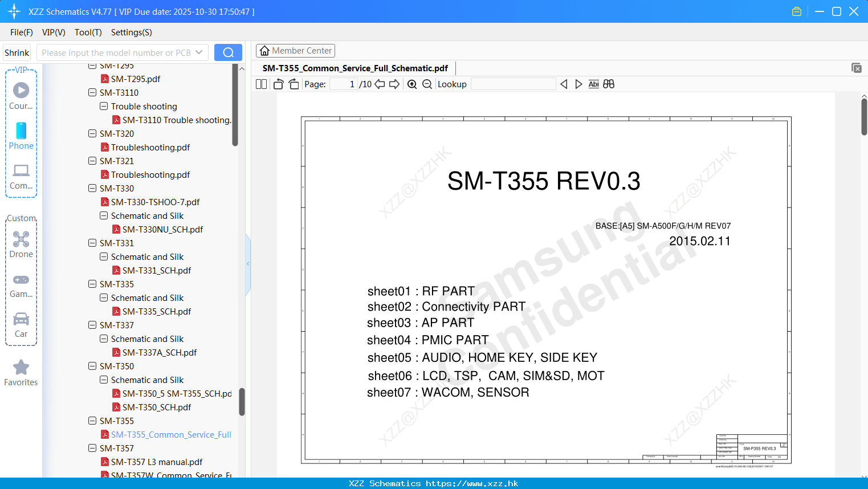
Task: Collapse the SM-T350 tree node
Action: tap(92, 366)
